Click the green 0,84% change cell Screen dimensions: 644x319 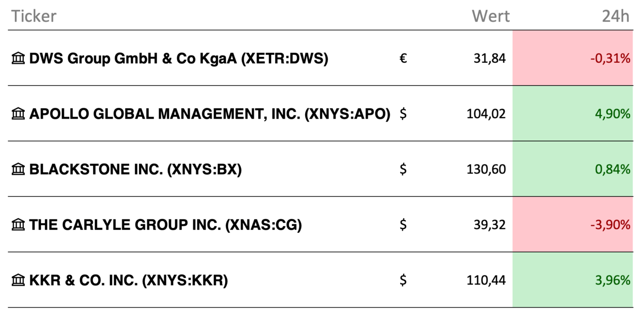coord(573,168)
